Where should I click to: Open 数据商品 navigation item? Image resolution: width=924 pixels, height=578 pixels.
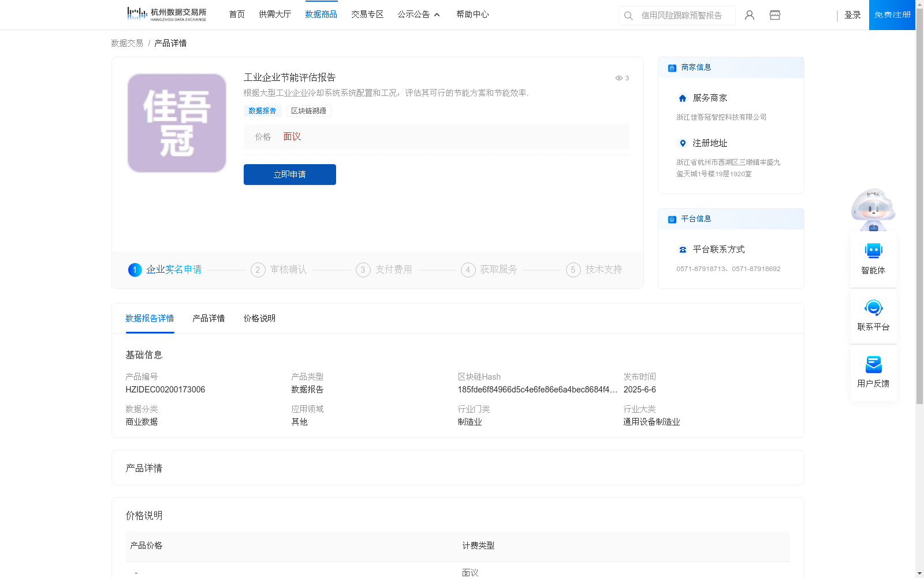(x=321, y=14)
